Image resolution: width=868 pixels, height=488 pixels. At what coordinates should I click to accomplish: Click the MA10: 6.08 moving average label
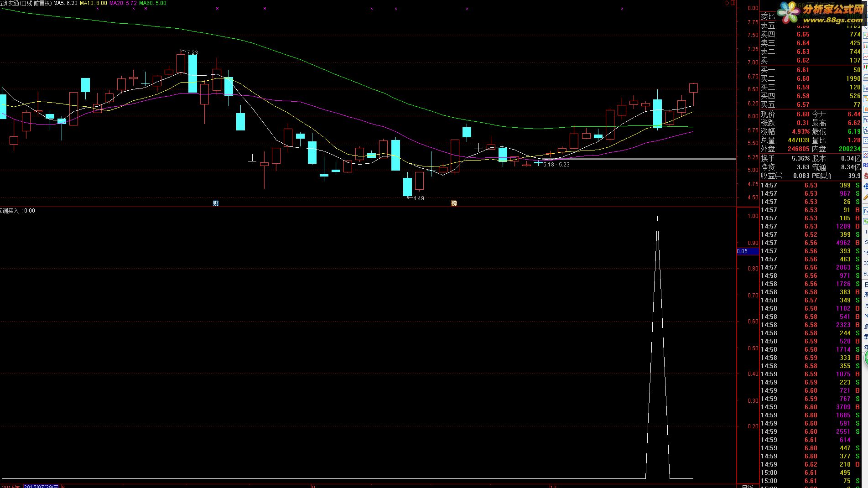[94, 3]
